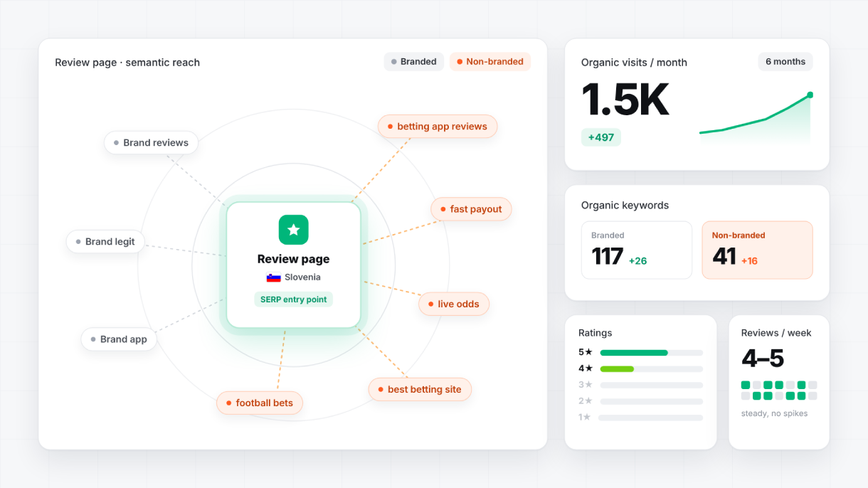Click the 4-star rating progress bar
Viewport: 868px width, 488px height.
click(652, 369)
